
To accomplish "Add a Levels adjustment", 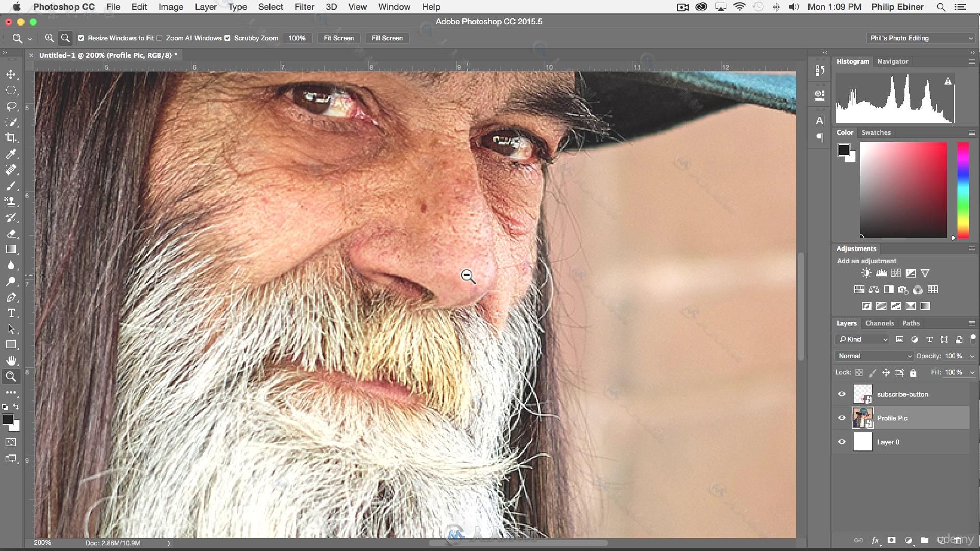I will coord(881,273).
